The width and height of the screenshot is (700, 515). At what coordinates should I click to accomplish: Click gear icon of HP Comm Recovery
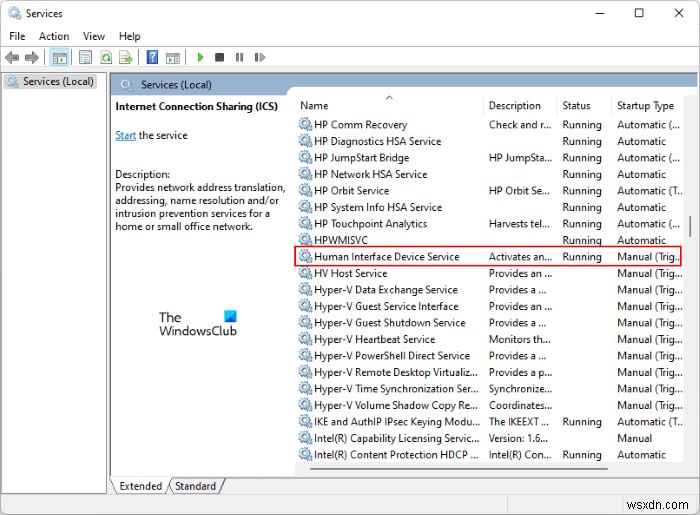point(305,124)
